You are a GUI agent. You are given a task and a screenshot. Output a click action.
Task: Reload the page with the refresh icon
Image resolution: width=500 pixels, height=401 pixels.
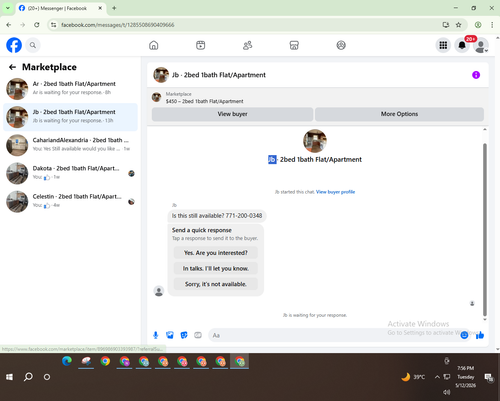click(x=37, y=25)
